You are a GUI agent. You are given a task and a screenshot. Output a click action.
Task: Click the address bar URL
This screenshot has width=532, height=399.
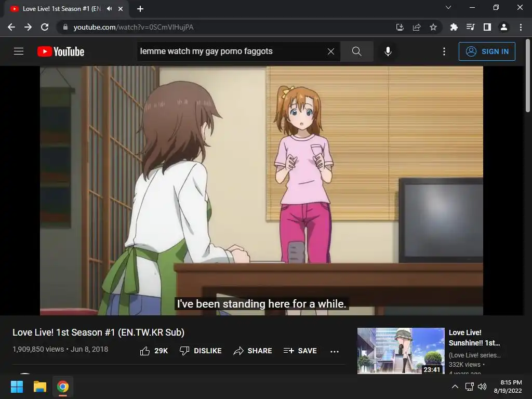tap(134, 27)
